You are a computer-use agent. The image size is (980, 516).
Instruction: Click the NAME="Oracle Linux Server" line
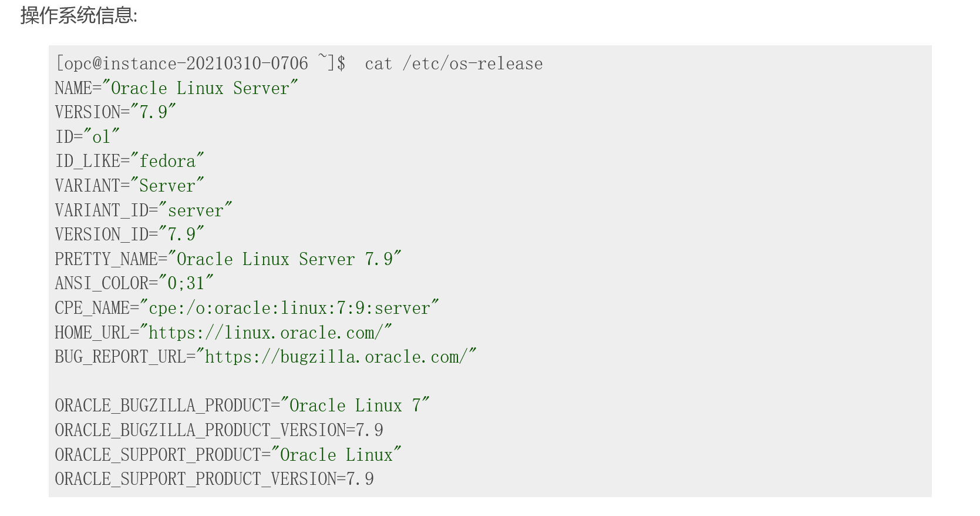[x=177, y=88]
